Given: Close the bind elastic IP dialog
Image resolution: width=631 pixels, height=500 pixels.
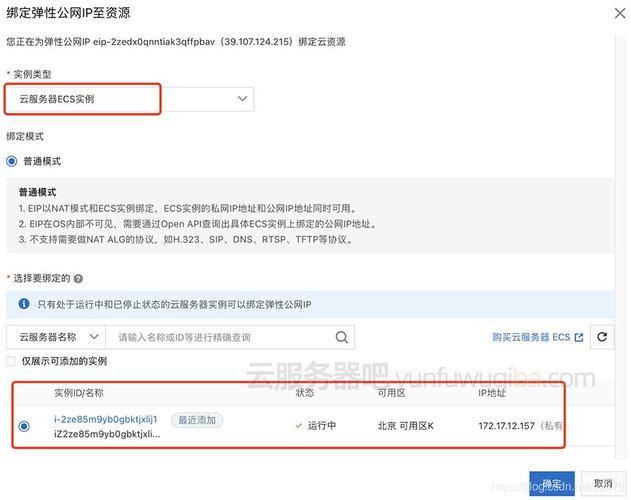Looking at the screenshot, I should pyautogui.click(x=620, y=13).
